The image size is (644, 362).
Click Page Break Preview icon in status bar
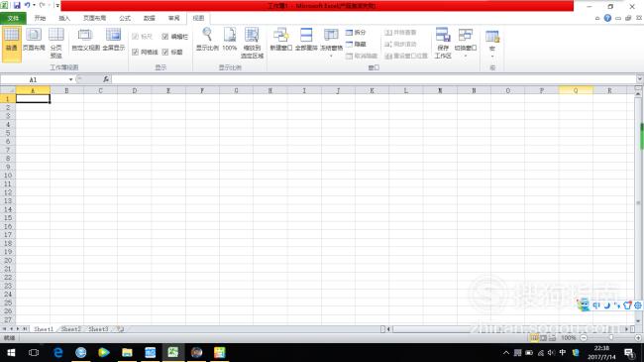(x=552, y=338)
